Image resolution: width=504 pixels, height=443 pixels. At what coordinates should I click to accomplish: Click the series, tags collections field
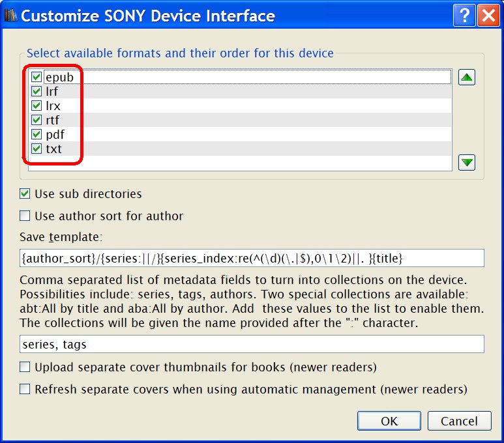pyautogui.click(x=252, y=344)
